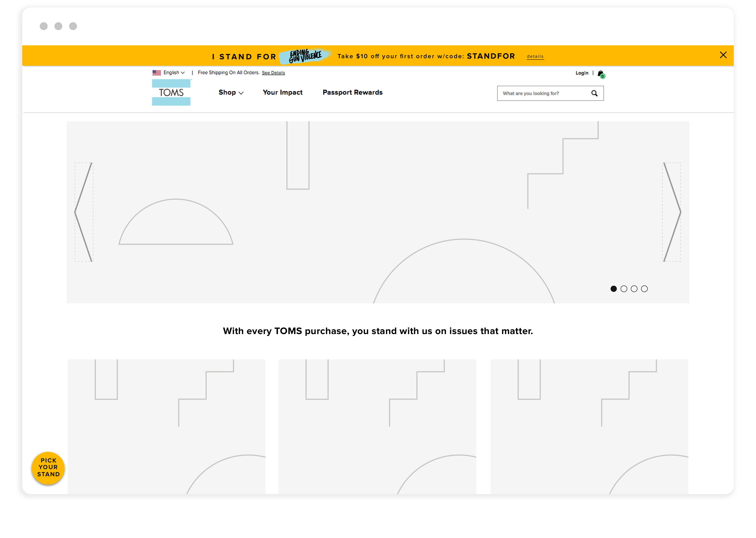Click the US flag icon

tap(157, 73)
